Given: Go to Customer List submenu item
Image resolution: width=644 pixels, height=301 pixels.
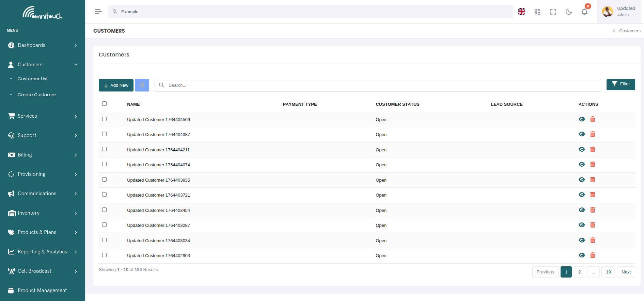Looking at the screenshot, I should 33,79.
